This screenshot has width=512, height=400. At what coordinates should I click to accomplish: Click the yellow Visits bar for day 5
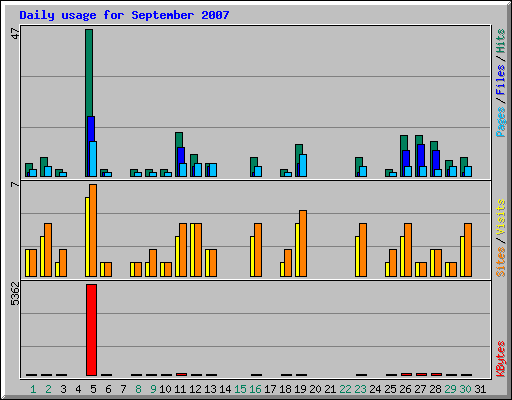pyautogui.click(x=87, y=237)
